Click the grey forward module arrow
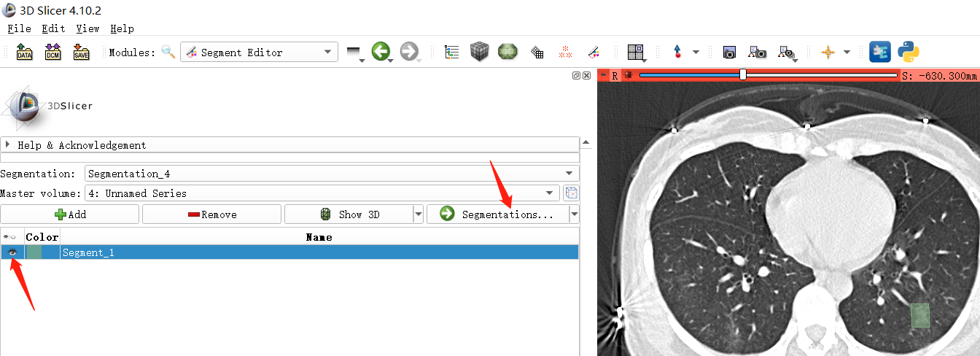Image resolution: width=980 pixels, height=356 pixels. click(x=409, y=52)
